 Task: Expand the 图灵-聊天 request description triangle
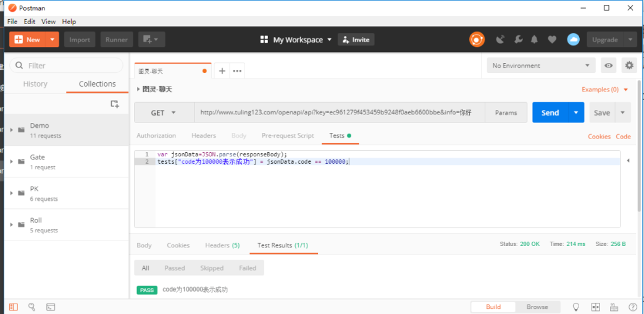(138, 89)
